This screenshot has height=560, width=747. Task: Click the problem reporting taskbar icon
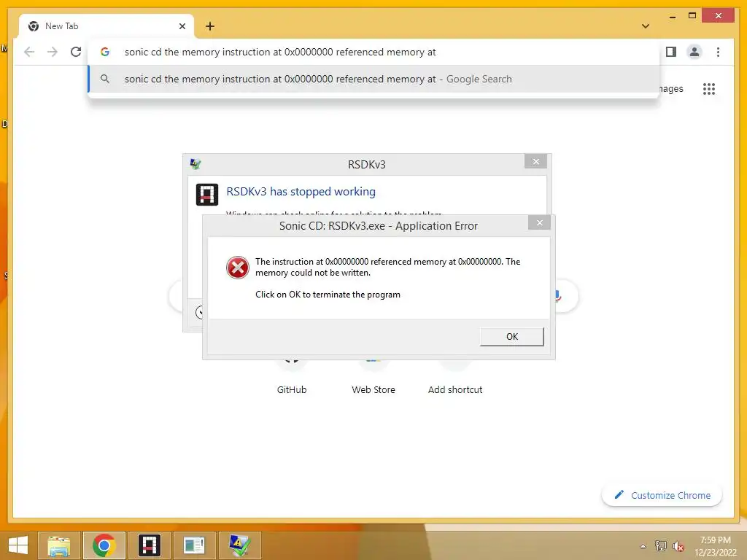click(239, 545)
